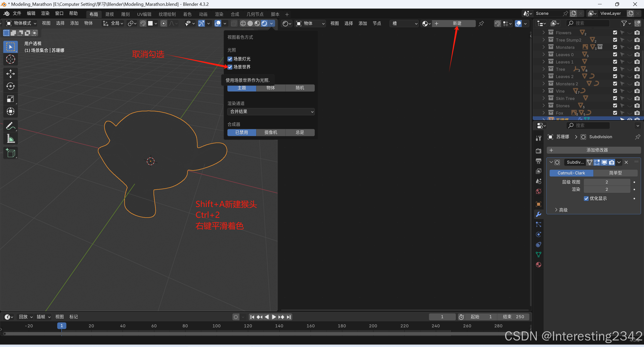Select the Scale tool icon

(x=10, y=99)
